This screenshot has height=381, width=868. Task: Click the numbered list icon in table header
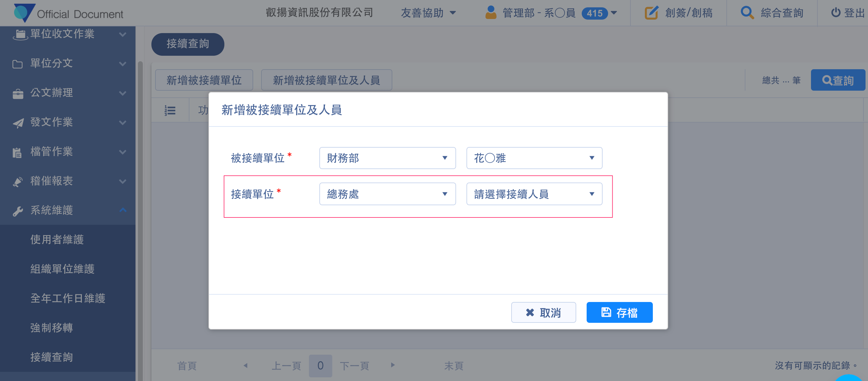(x=170, y=110)
